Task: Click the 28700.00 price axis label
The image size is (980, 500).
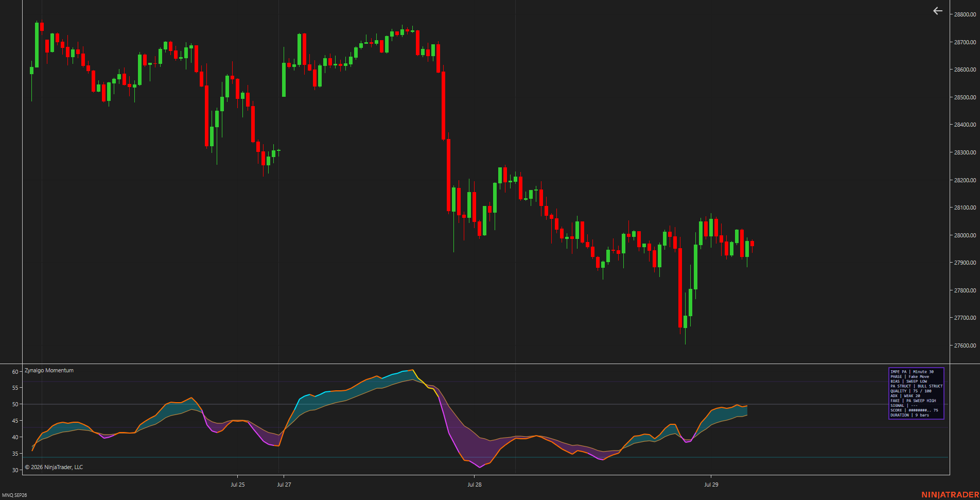Action: (x=965, y=42)
